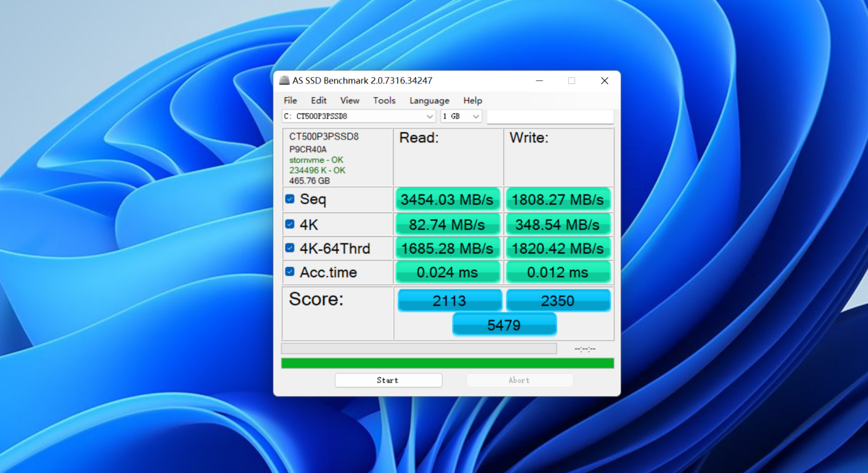868x473 pixels.
Task: Click the firmware version P9CR40A
Action: [308, 149]
